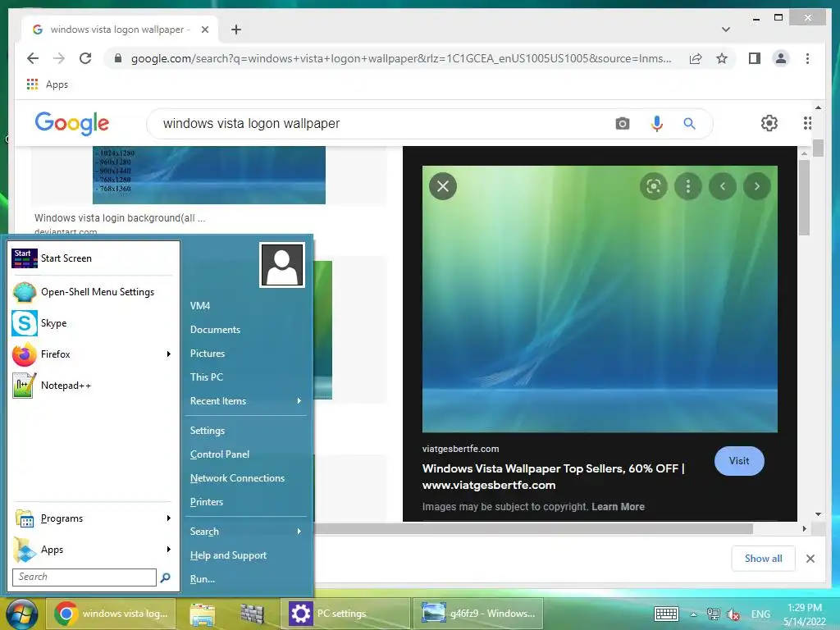Close the windows vista logon wallpaper tab
The image size is (840, 630).
point(204,30)
